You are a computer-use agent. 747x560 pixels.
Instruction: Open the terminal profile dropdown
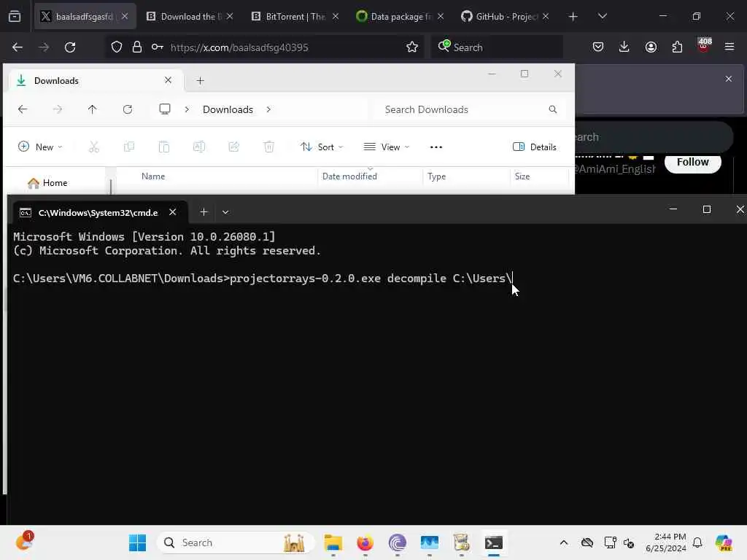[225, 212]
